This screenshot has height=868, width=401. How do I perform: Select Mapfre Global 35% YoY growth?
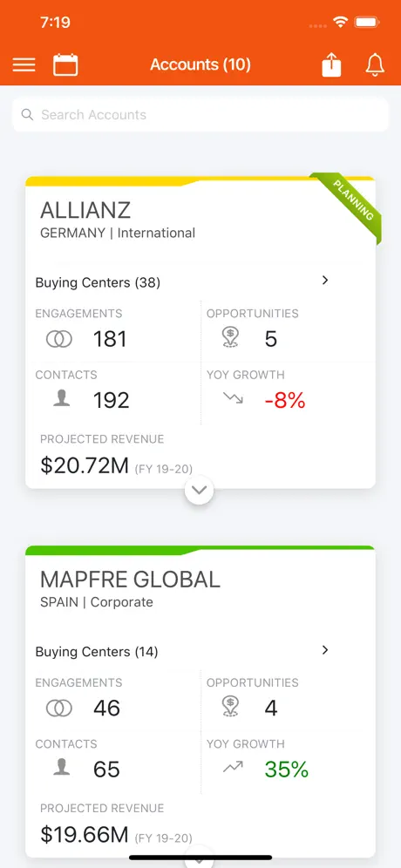[286, 769]
